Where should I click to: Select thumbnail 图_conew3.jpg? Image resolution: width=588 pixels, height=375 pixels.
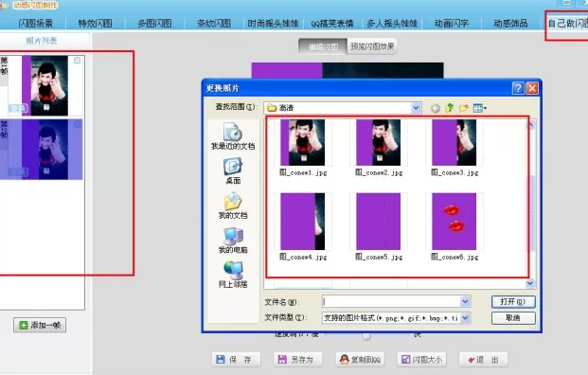[x=454, y=142]
